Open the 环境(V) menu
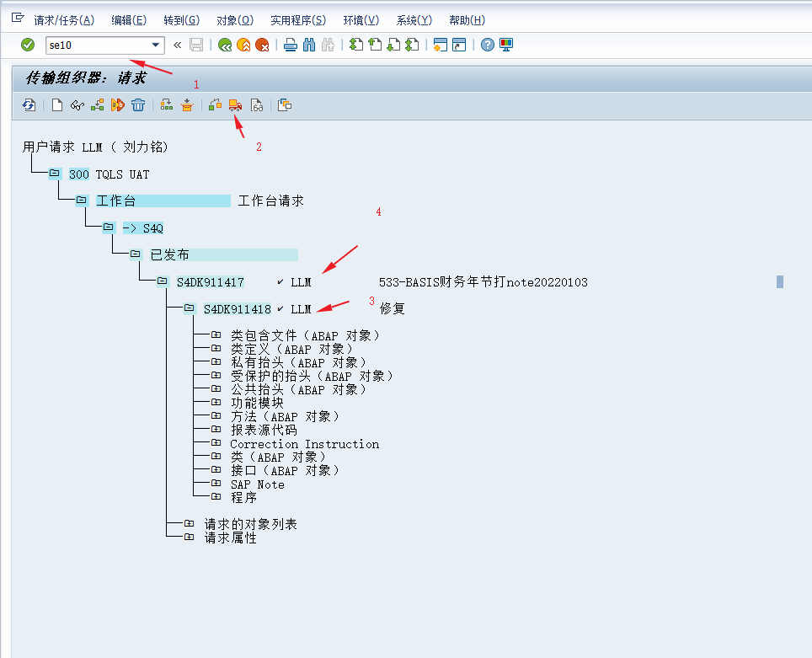This screenshot has width=812, height=658. tap(361, 20)
